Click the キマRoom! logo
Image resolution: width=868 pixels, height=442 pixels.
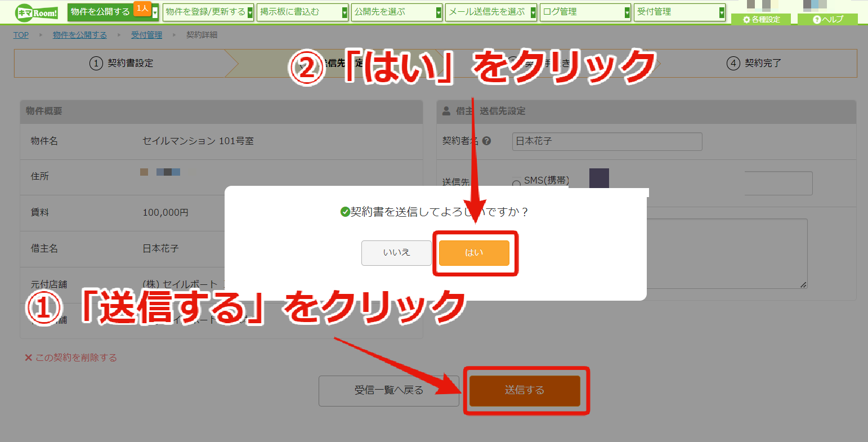(x=37, y=12)
